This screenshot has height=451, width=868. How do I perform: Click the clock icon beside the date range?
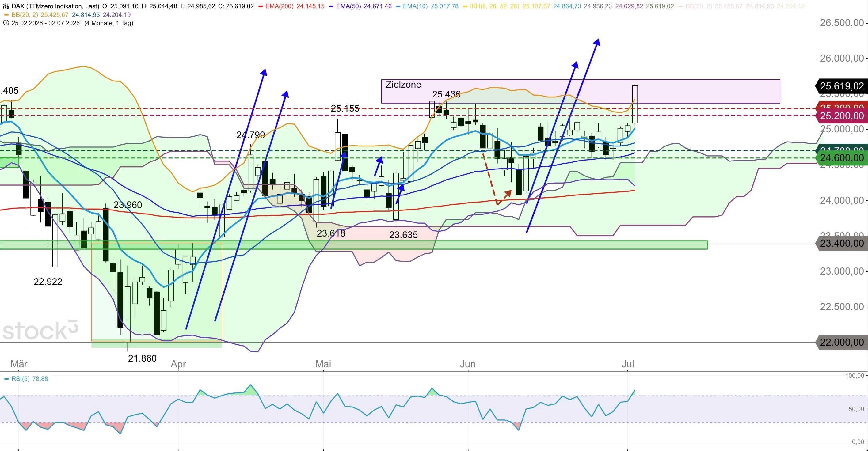pos(6,23)
